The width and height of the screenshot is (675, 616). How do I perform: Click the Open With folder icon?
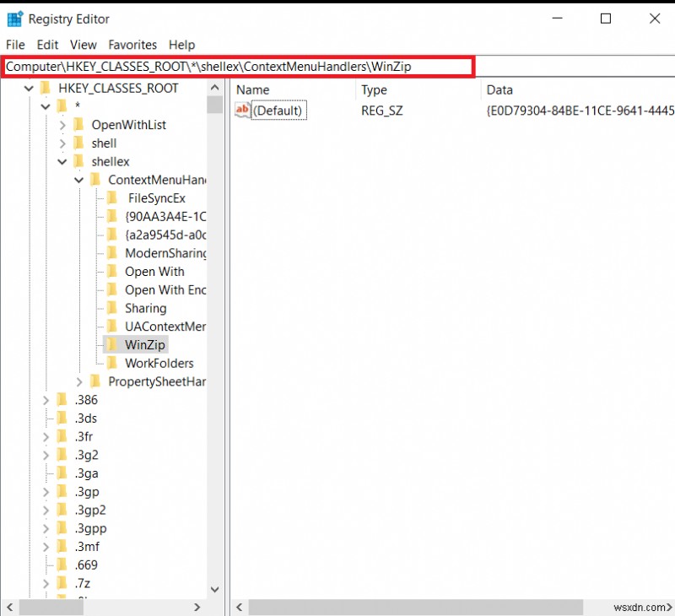[112, 271]
